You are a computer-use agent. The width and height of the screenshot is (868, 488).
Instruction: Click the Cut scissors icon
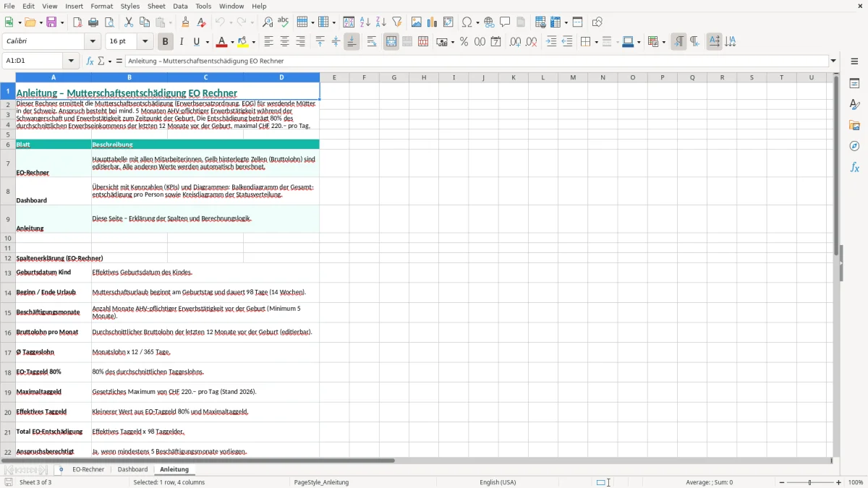tap(129, 22)
